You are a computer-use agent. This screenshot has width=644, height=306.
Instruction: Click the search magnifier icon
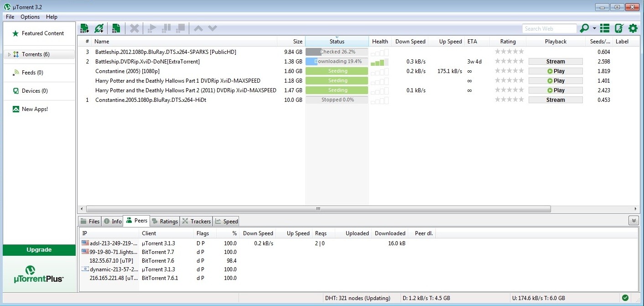[x=584, y=28]
